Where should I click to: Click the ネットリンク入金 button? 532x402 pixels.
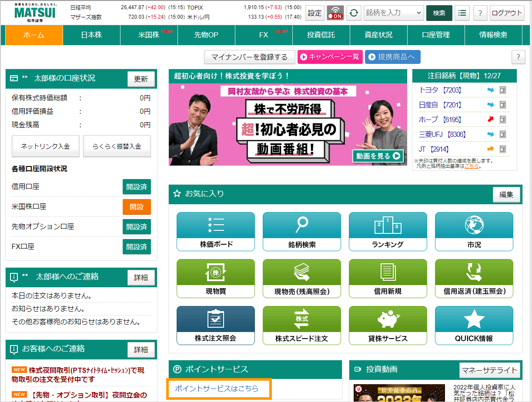[x=46, y=146]
